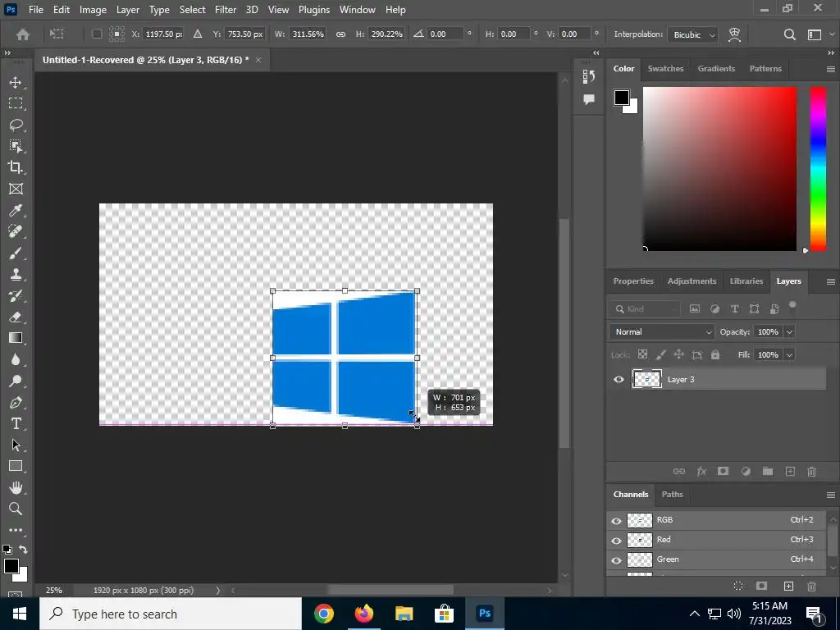Select the Blue hue on the hue slider
840x630 pixels.
pyautogui.click(x=818, y=142)
